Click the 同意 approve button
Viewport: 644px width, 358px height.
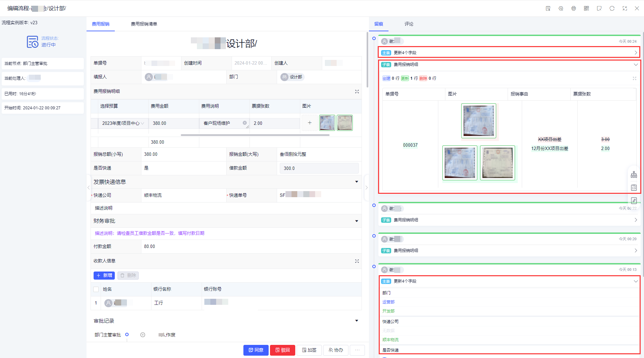(256, 350)
